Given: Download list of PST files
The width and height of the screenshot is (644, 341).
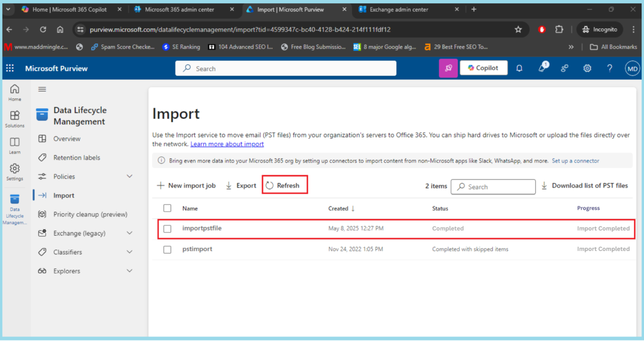Looking at the screenshot, I should 584,186.
